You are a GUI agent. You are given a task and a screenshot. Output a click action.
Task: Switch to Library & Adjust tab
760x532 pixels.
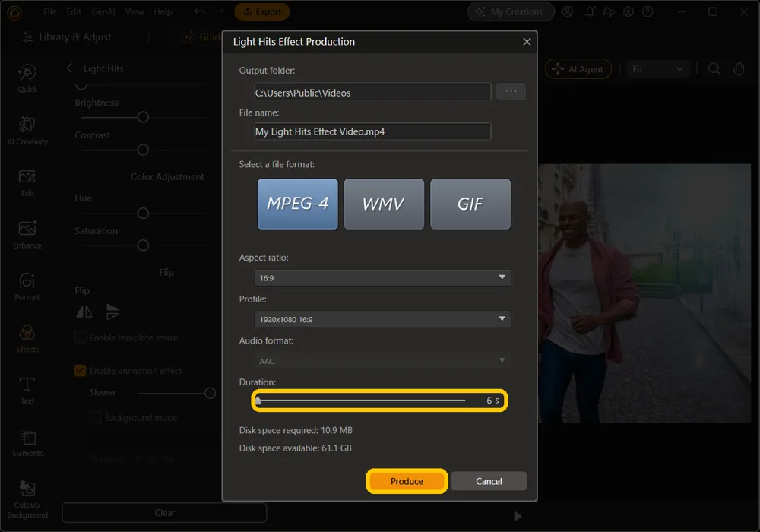pyautogui.click(x=67, y=36)
